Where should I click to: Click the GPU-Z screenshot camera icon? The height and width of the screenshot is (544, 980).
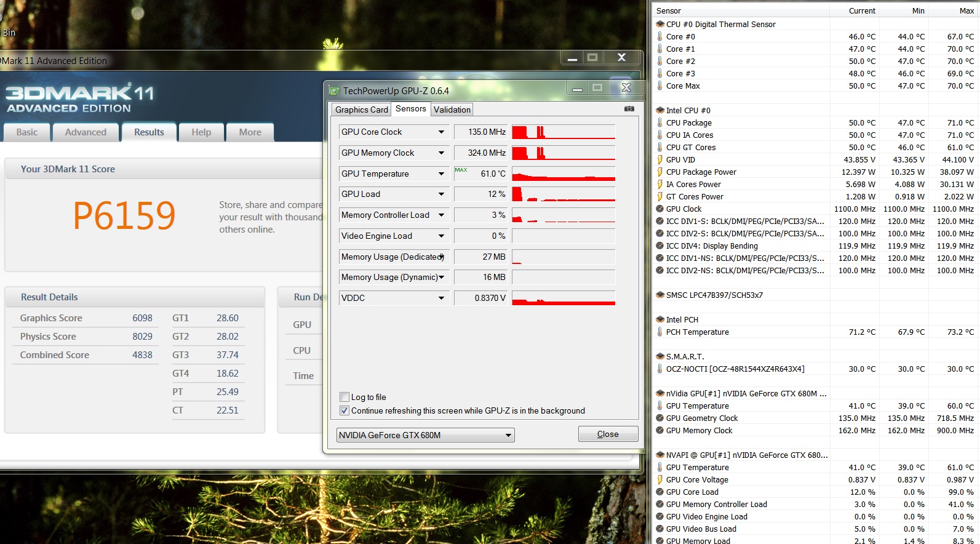click(629, 109)
